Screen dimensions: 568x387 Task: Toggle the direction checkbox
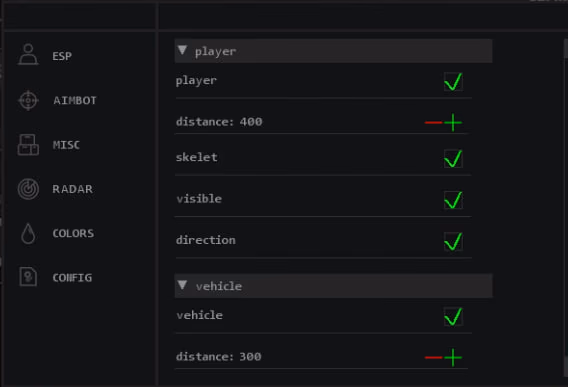(453, 241)
